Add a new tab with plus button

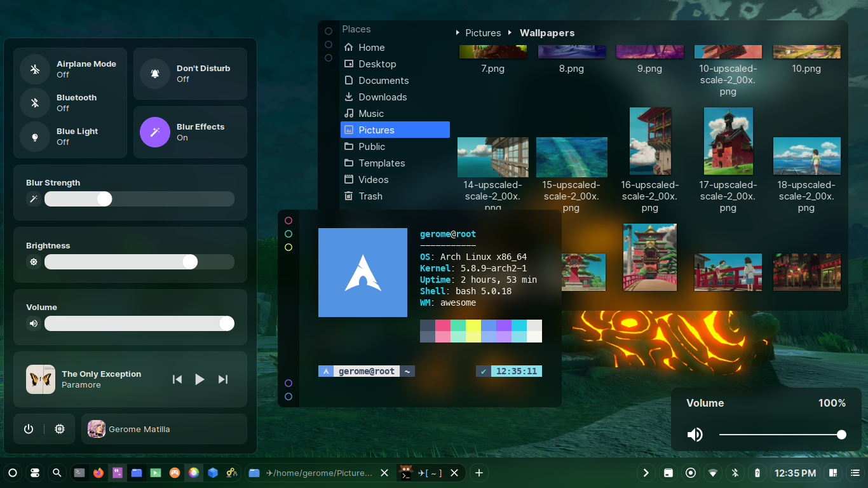[x=479, y=473]
